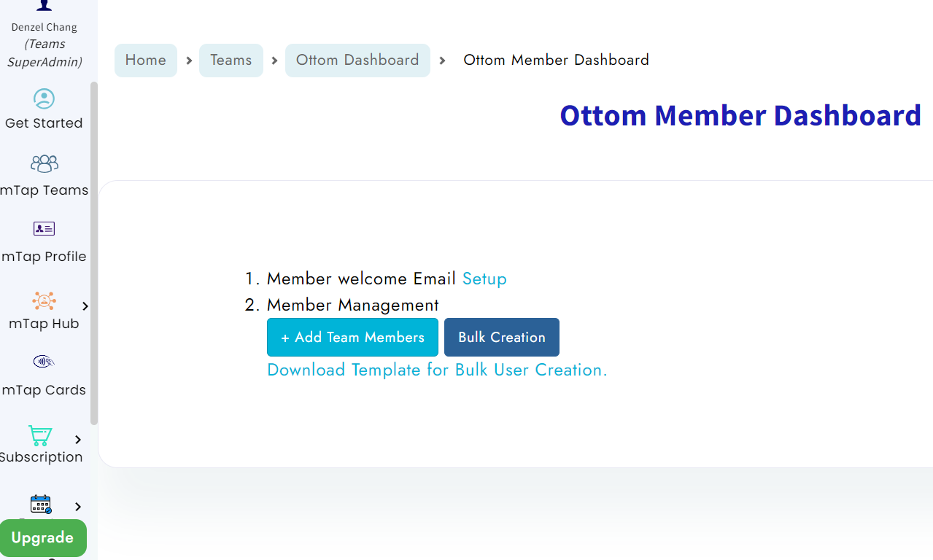Image resolution: width=933 pixels, height=560 pixels.
Task: Navigate to Home via breadcrumb
Action: [145, 60]
